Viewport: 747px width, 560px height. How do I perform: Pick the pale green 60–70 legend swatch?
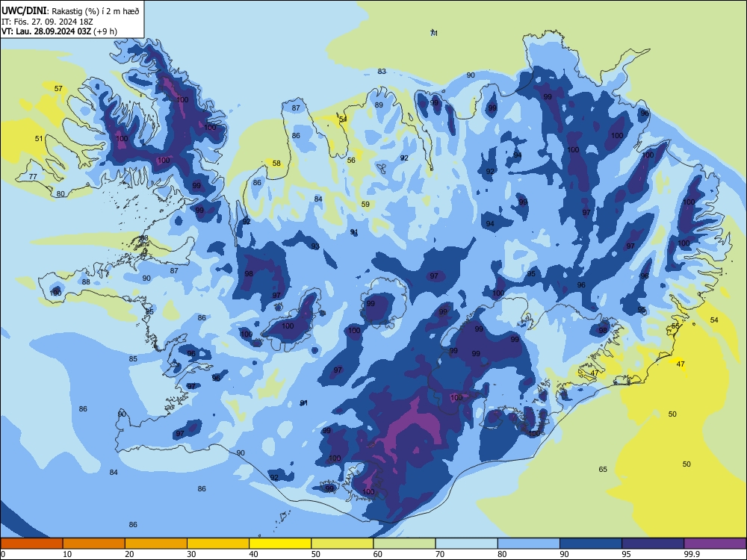pos(404,544)
